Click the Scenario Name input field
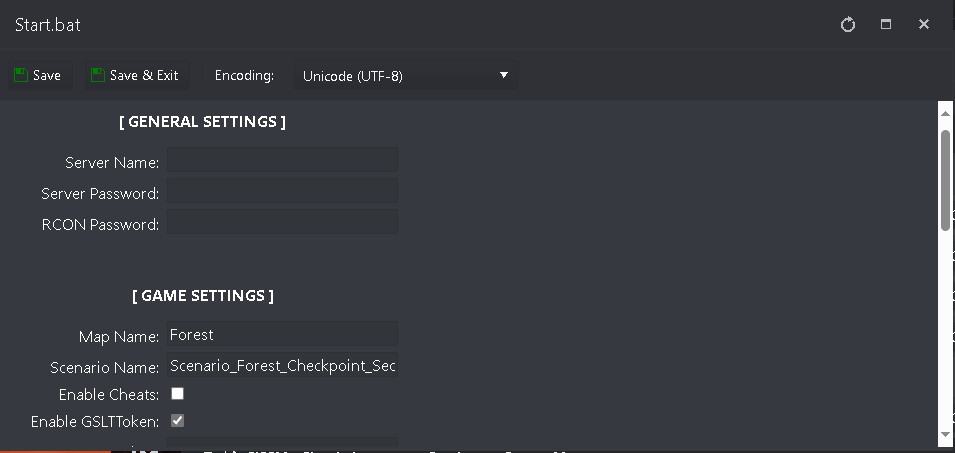The width and height of the screenshot is (955, 453). pos(283,365)
